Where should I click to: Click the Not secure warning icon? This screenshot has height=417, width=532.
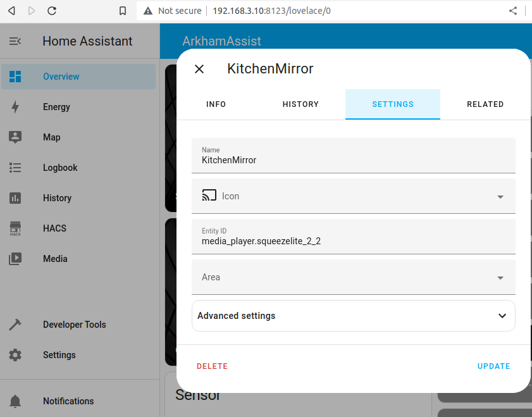coord(148,11)
